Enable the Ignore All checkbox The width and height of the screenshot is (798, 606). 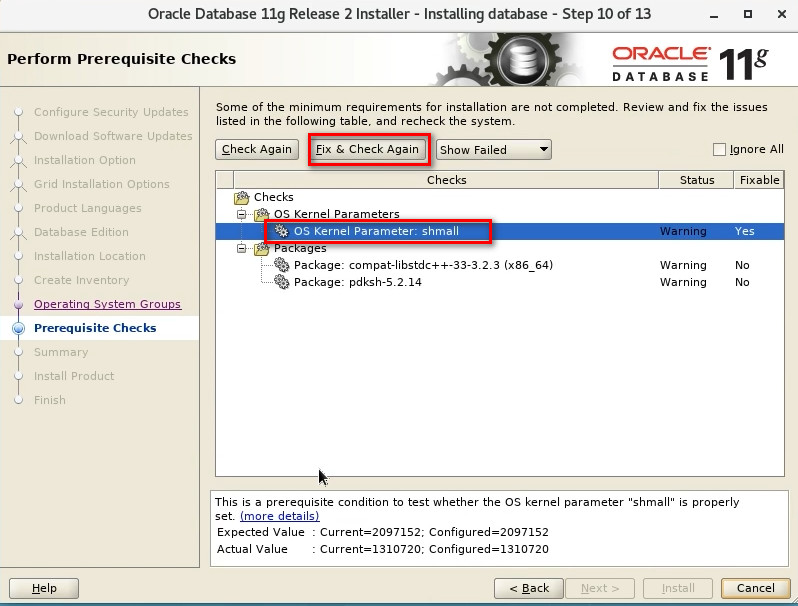click(x=719, y=149)
